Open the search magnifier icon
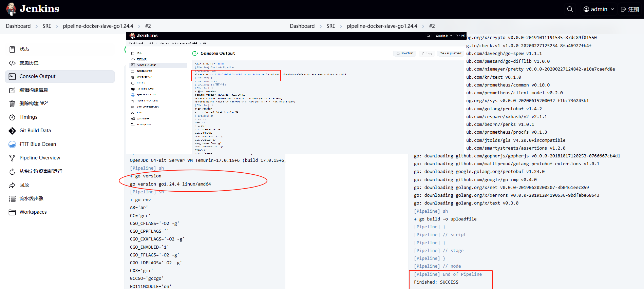This screenshot has width=644, height=289. pyautogui.click(x=570, y=9)
